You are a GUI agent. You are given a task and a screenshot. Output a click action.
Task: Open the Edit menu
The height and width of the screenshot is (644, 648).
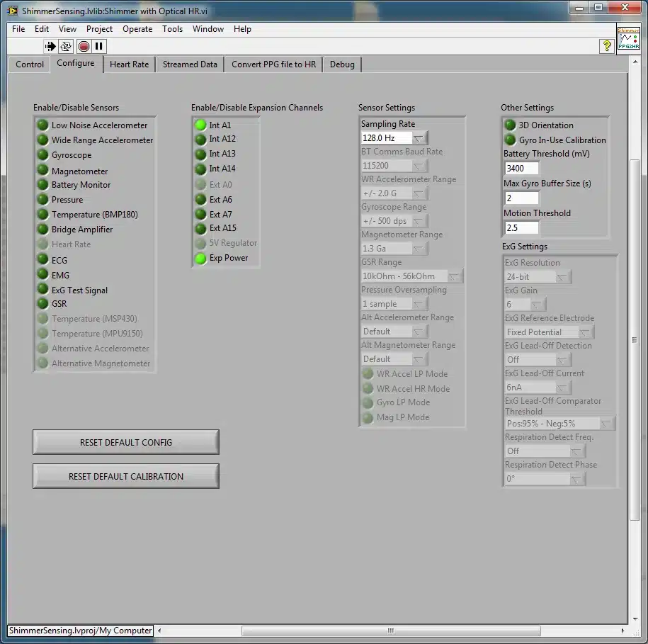coord(42,29)
